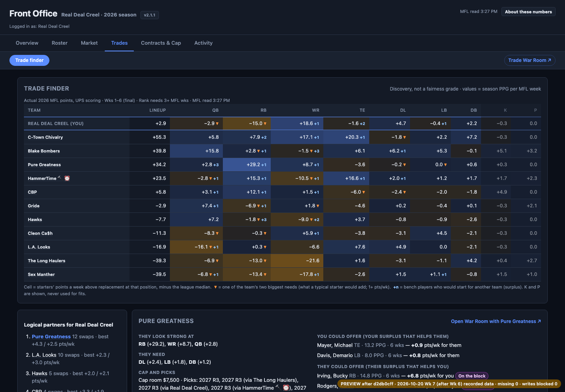Click the orange need triangle in Real Deal Creel QB cell
This screenshot has height=392, width=565.
pos(217,123)
